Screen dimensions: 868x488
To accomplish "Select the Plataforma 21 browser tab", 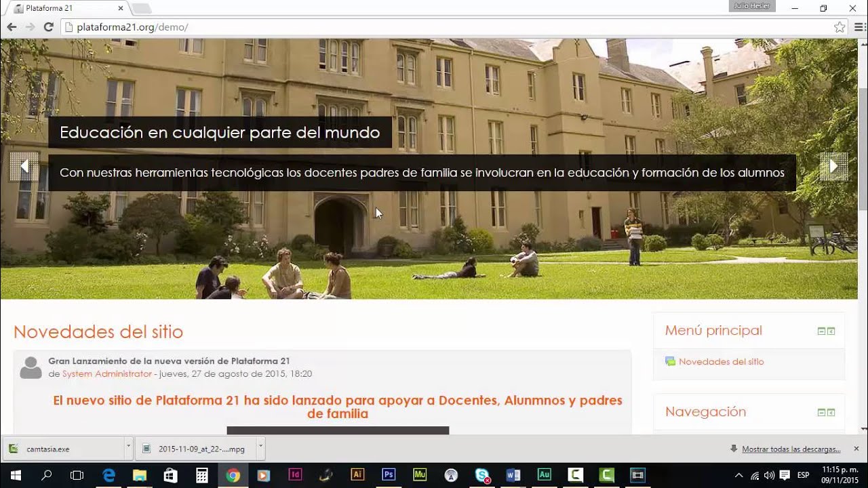I will coord(66,8).
